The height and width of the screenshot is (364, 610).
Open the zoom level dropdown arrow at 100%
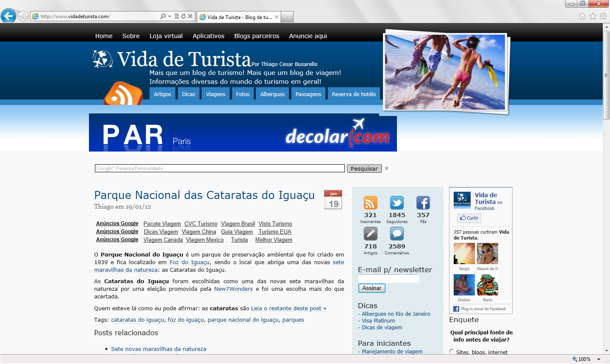(599, 359)
